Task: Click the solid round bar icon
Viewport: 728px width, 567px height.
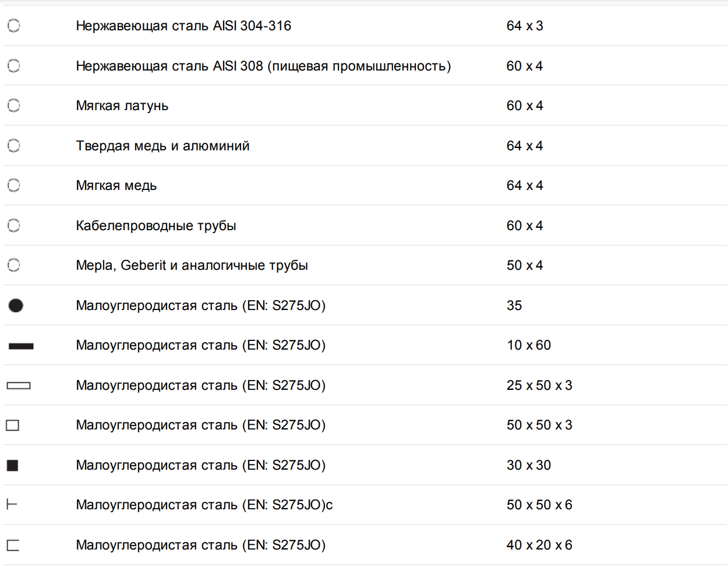Action: [16, 305]
